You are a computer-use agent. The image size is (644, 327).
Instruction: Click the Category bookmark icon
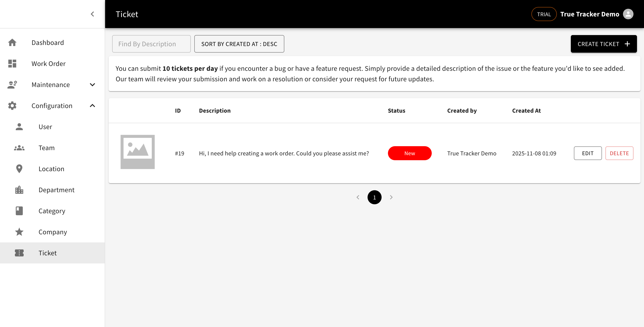pyautogui.click(x=19, y=211)
